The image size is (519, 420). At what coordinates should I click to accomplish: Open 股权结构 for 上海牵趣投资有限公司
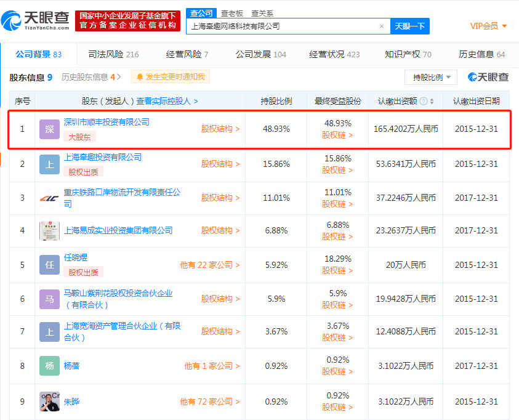[x=220, y=164]
